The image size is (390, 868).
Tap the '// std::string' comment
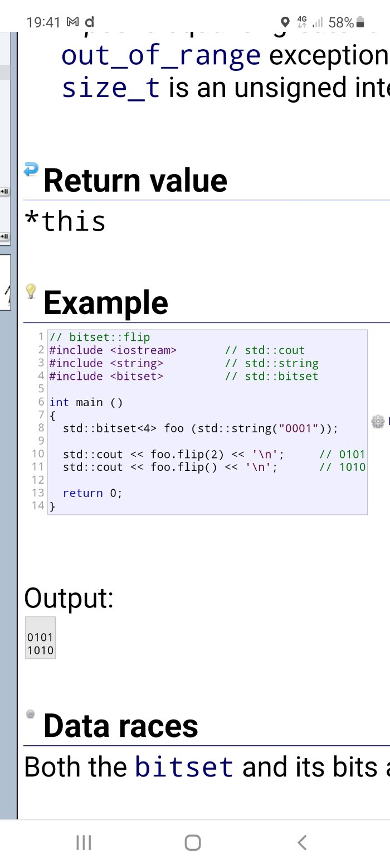coord(272,363)
